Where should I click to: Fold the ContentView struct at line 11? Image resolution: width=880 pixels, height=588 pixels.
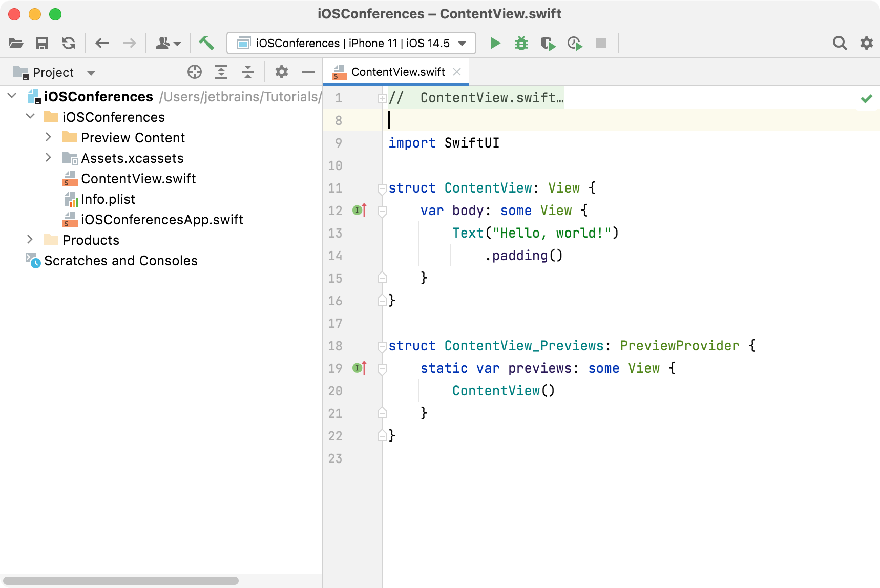pyautogui.click(x=382, y=188)
